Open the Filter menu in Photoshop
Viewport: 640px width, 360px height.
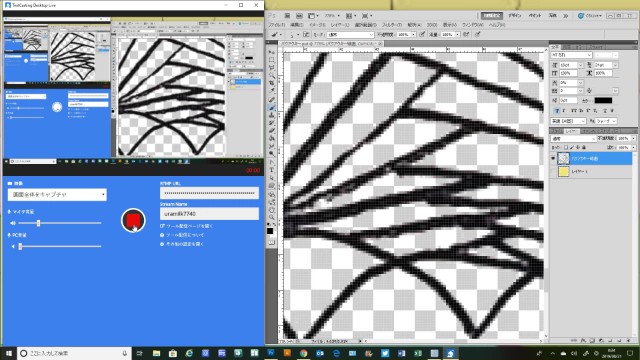click(392, 25)
